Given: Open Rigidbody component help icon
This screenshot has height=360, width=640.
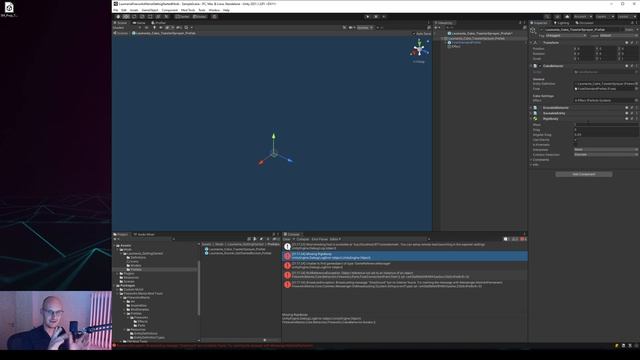Looking at the screenshot, I should click(627, 119).
